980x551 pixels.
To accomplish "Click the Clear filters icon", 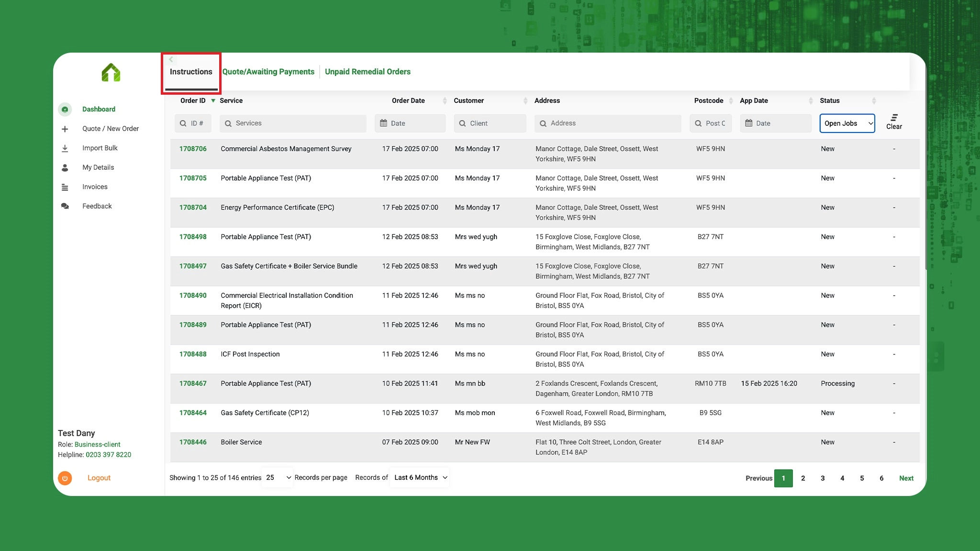I will [x=894, y=118].
